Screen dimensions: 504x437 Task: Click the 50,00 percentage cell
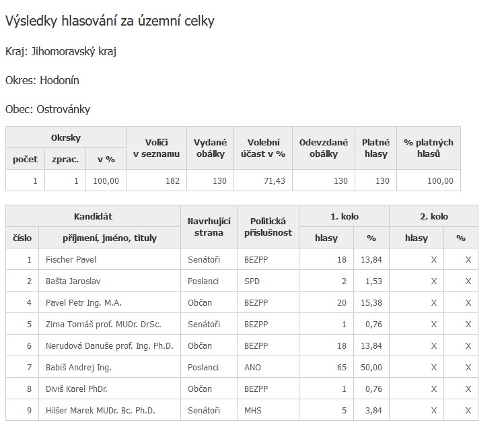point(371,367)
